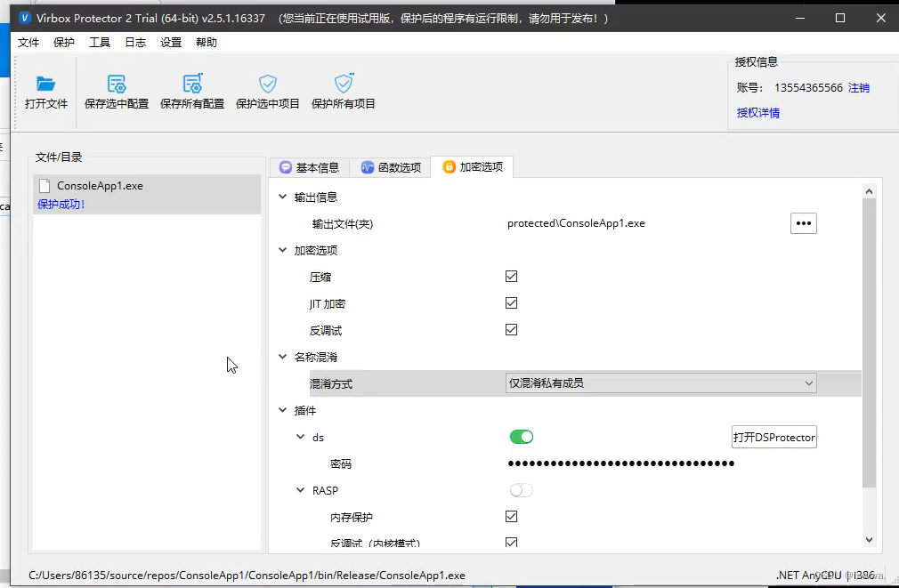Uncheck the 内存保护 checkbox

coord(512,516)
